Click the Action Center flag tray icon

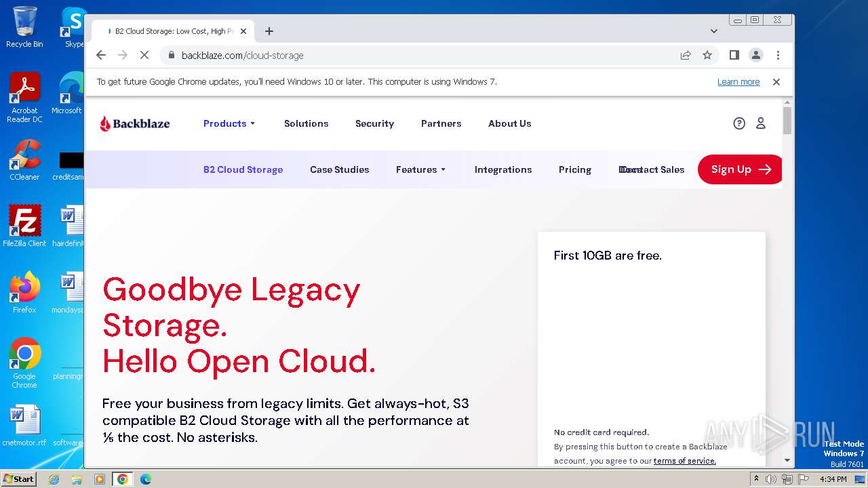(x=804, y=479)
